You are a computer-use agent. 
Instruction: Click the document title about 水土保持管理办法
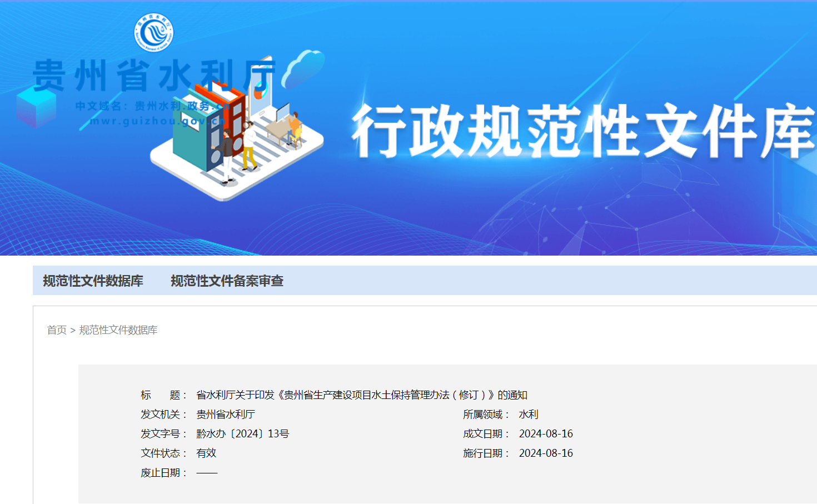[x=361, y=395]
